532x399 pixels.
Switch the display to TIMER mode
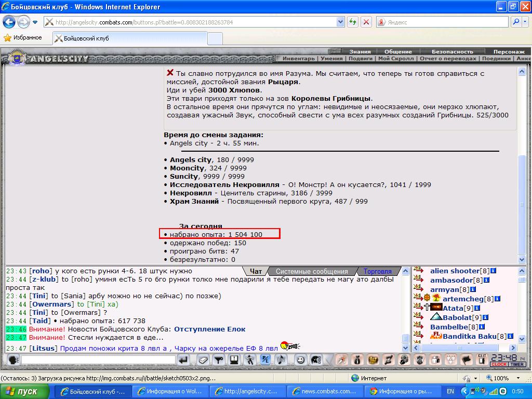tap(517, 364)
